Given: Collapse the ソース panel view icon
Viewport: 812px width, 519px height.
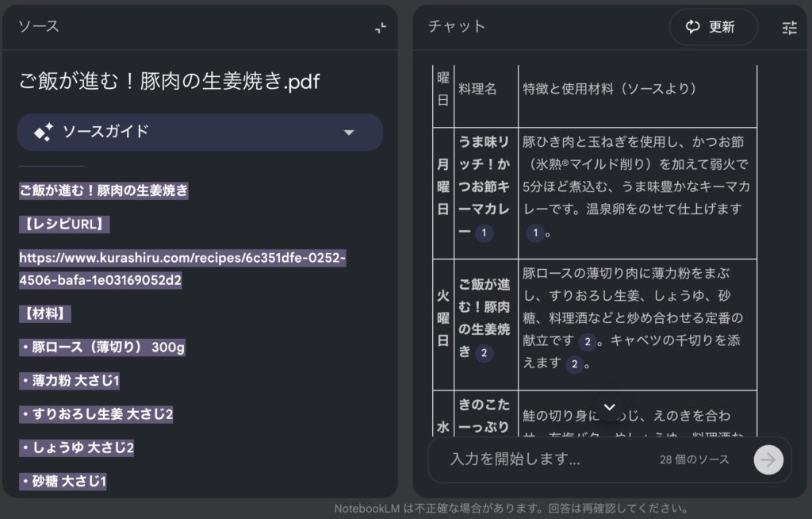Looking at the screenshot, I should 381,28.
